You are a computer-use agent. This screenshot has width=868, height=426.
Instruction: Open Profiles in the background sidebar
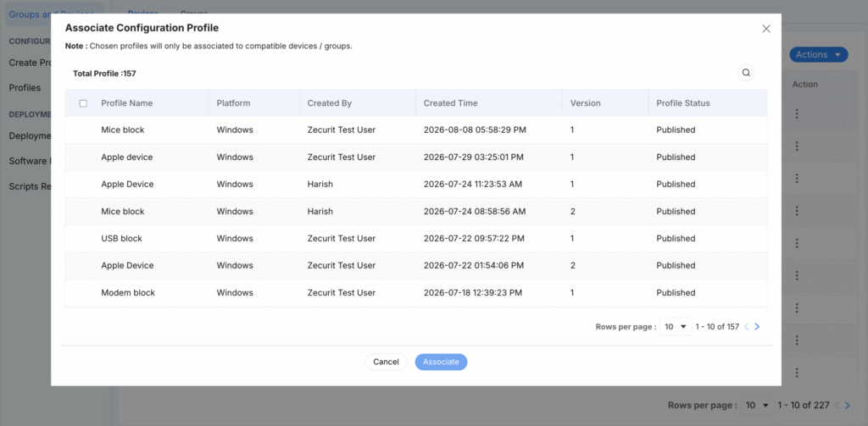[x=25, y=87]
